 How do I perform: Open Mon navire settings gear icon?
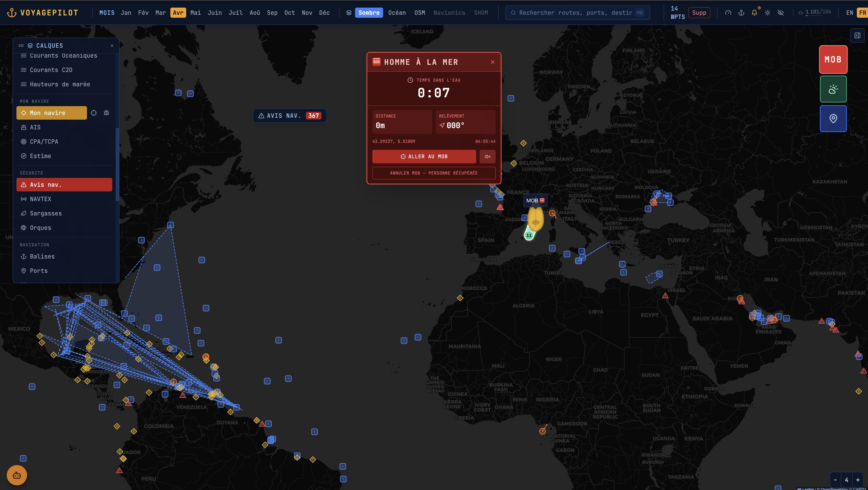106,113
